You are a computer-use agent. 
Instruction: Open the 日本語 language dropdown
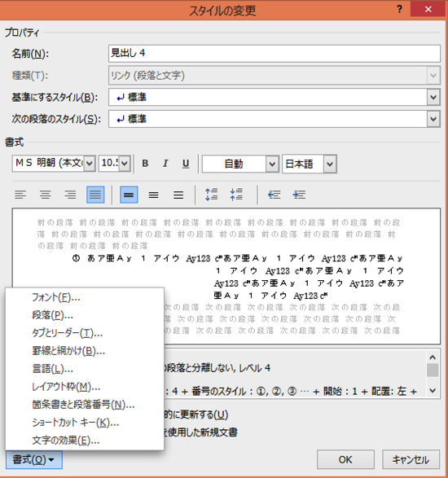(330, 164)
